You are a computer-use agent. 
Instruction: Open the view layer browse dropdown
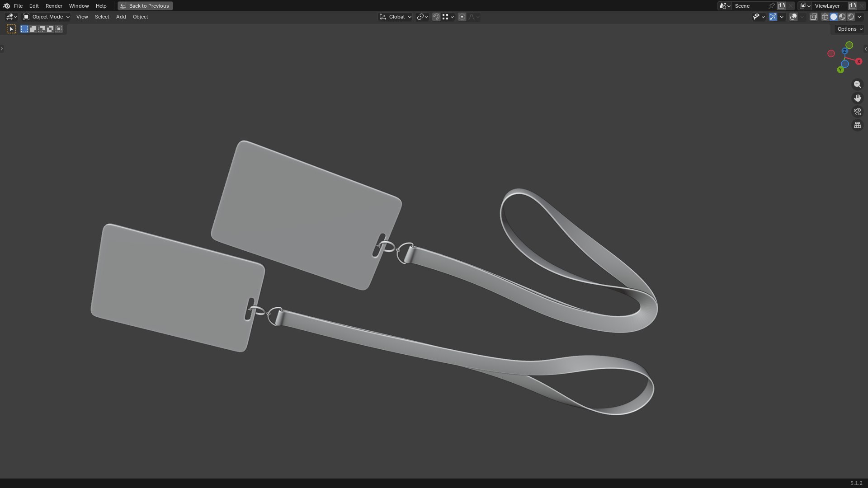[x=805, y=6]
